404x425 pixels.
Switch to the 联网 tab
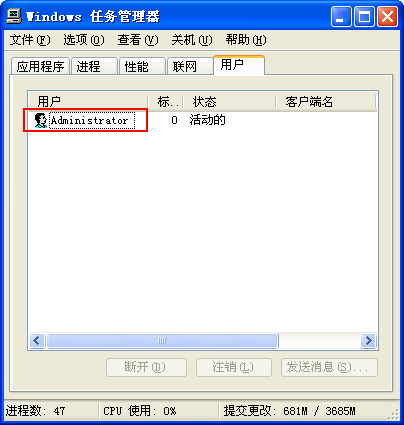pos(190,66)
